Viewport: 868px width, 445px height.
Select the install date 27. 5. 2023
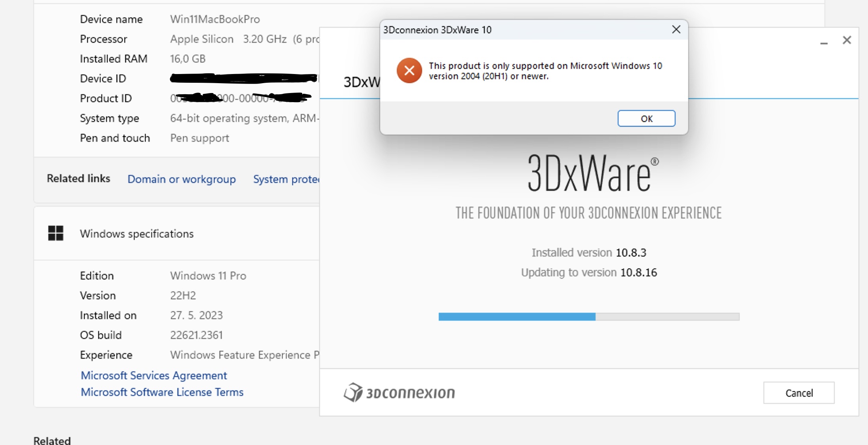(x=196, y=315)
